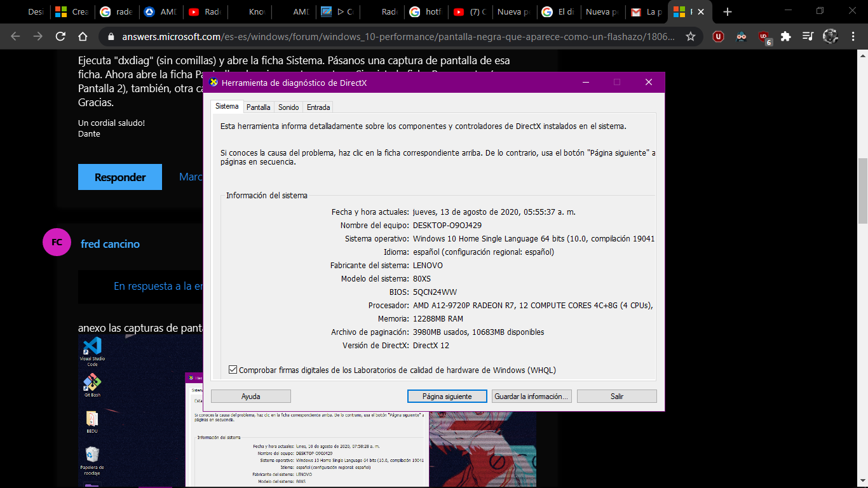868x488 pixels.
Task: Click the FC user avatar circle
Action: click(57, 242)
